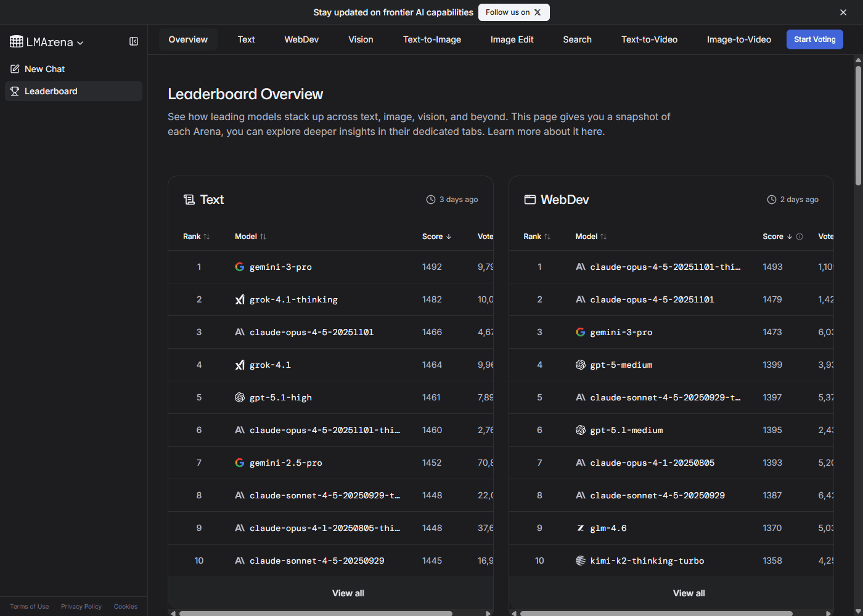The width and height of the screenshot is (863, 616).
Task: Click the Leaderboard trophy icon
Action: coord(15,91)
